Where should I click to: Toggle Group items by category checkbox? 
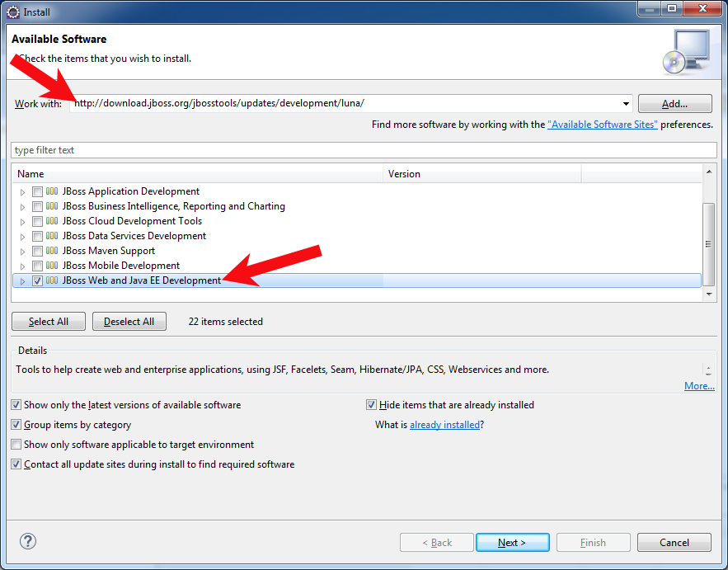16,425
